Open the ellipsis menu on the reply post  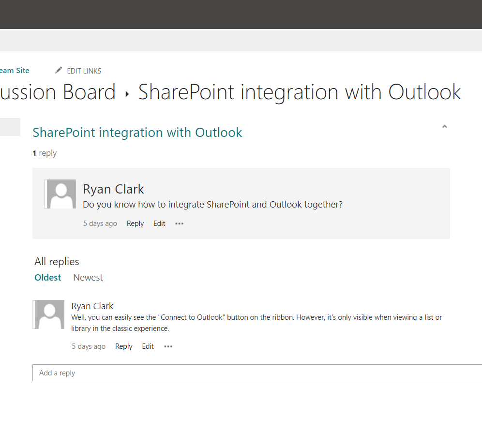point(168,346)
